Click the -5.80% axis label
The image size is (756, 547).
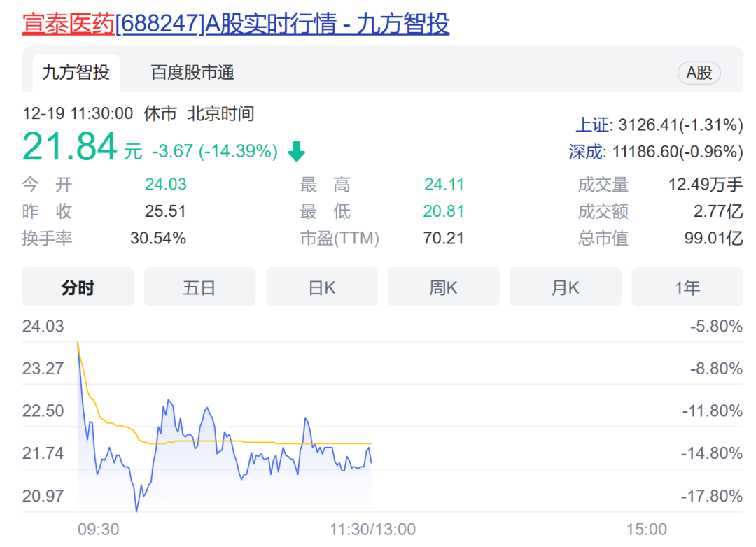pyautogui.click(x=716, y=326)
